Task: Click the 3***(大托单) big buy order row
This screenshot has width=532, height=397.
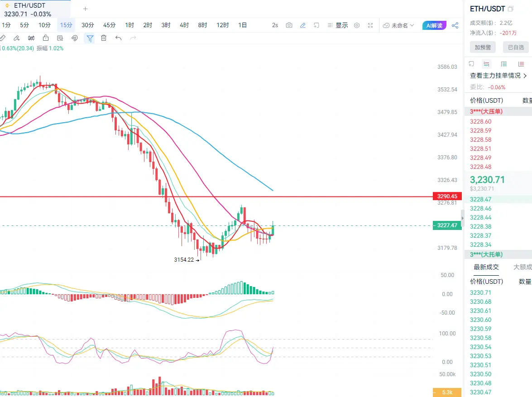Action: [x=498, y=254]
